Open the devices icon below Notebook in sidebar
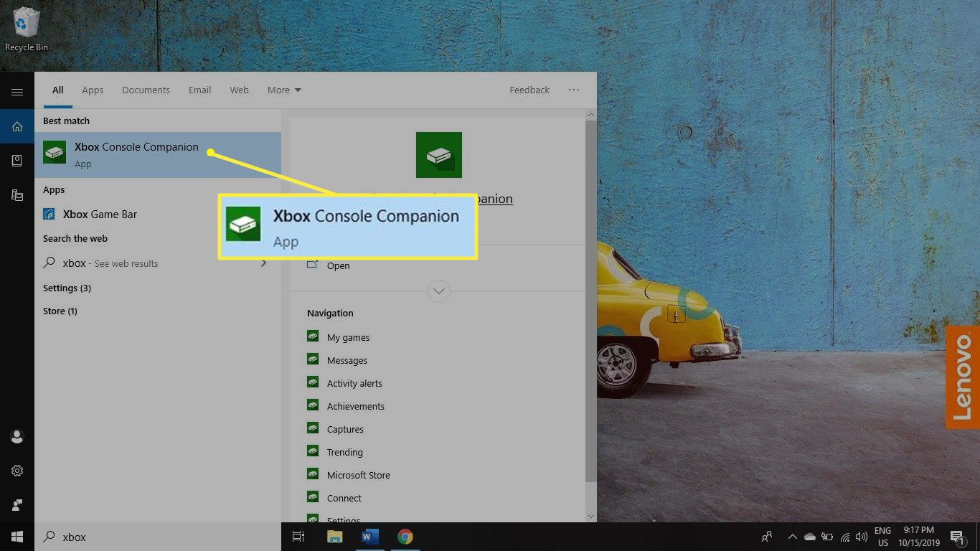The image size is (980, 551). point(17,195)
